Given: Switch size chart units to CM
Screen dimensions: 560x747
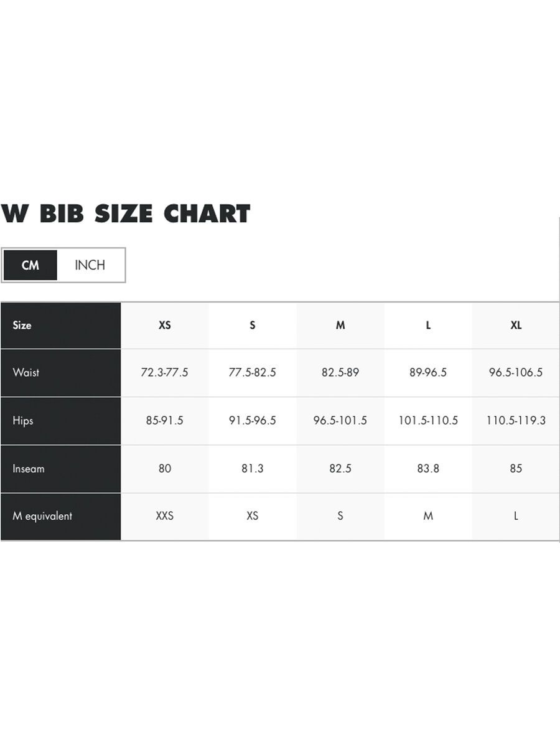Looking at the screenshot, I should click(30, 265).
